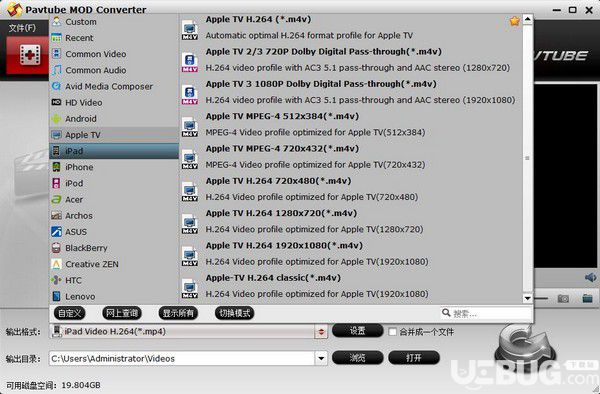Choose the Common Audio category

tap(114, 70)
